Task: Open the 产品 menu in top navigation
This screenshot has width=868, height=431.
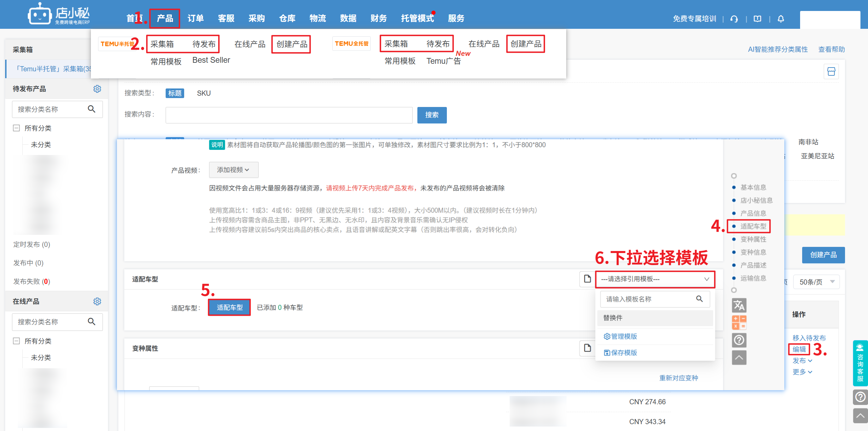Action: 165,18
